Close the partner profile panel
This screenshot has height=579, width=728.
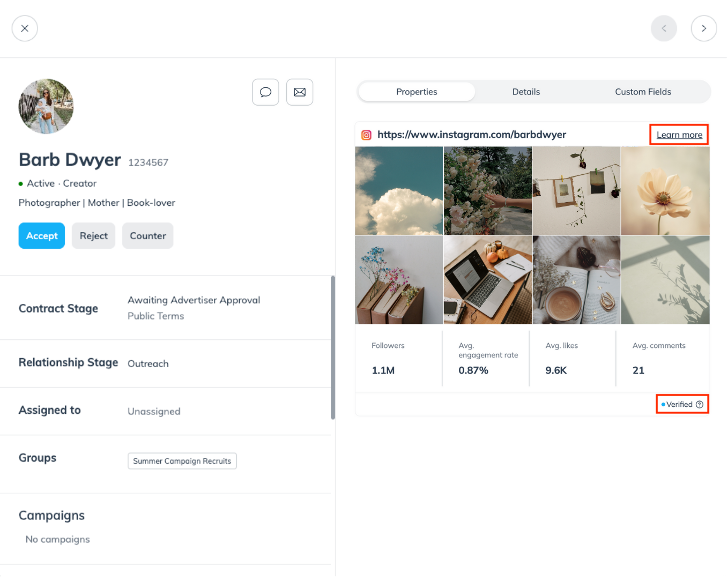click(x=25, y=28)
